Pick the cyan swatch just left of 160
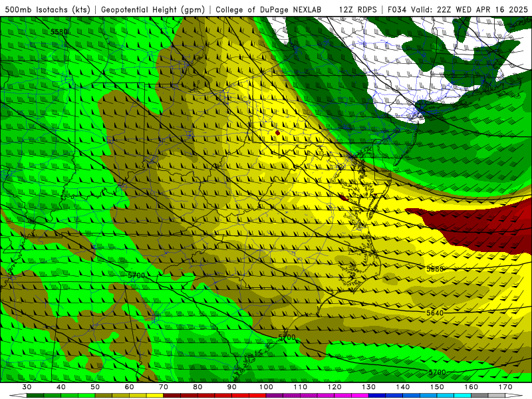Screen dimensions: 532x399 click(463, 396)
